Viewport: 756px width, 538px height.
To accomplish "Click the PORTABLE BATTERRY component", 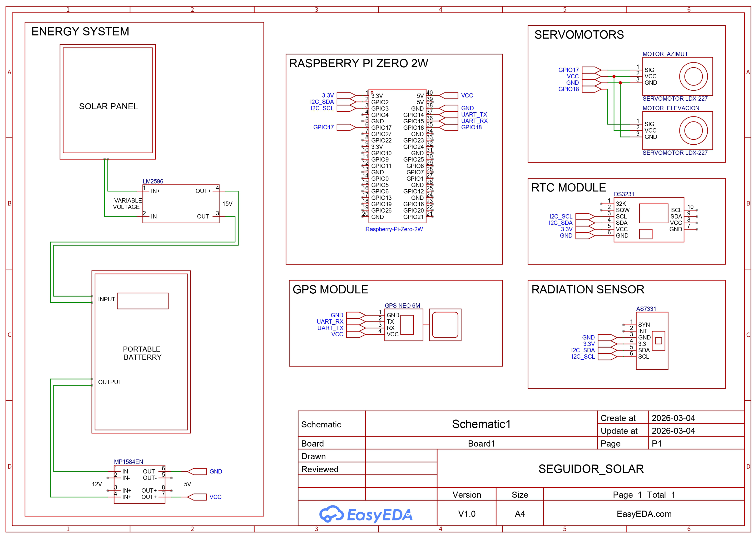I will pyautogui.click(x=141, y=352).
